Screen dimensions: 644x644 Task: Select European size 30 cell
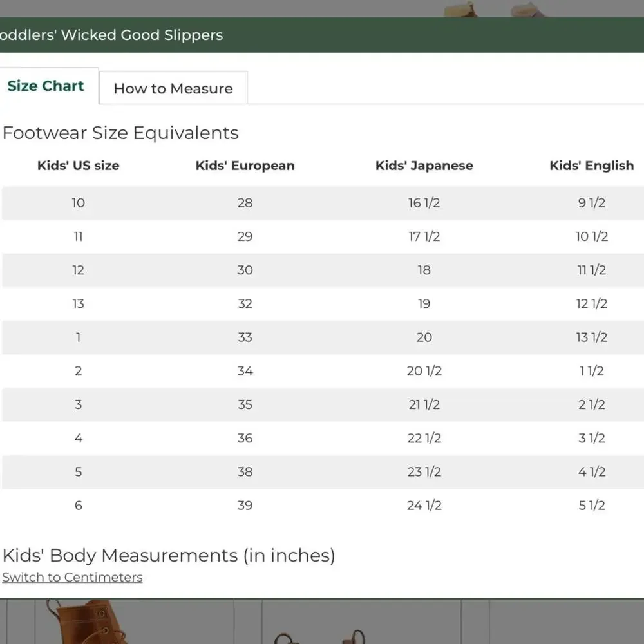[245, 270]
